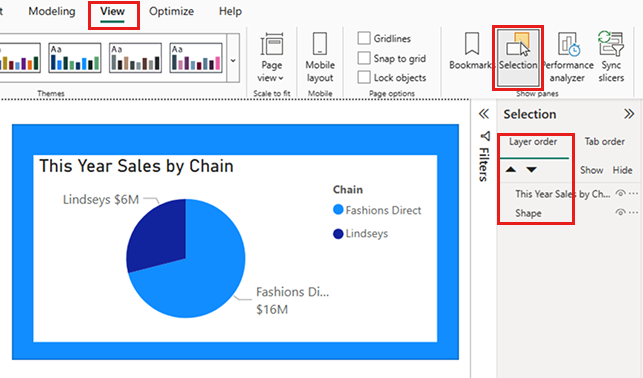This screenshot has height=378, width=643.
Task: Open the Optimize ribbon tab
Action: coord(171,11)
